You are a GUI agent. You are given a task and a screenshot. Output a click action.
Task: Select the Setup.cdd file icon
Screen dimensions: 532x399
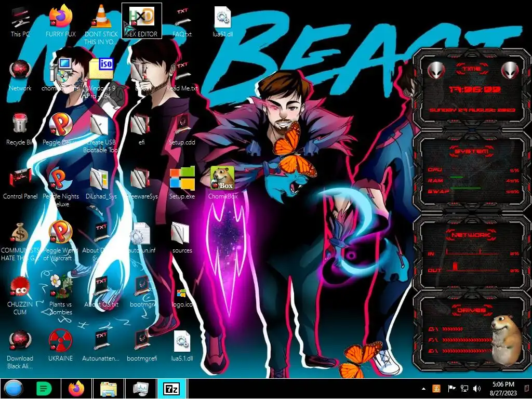182,129
